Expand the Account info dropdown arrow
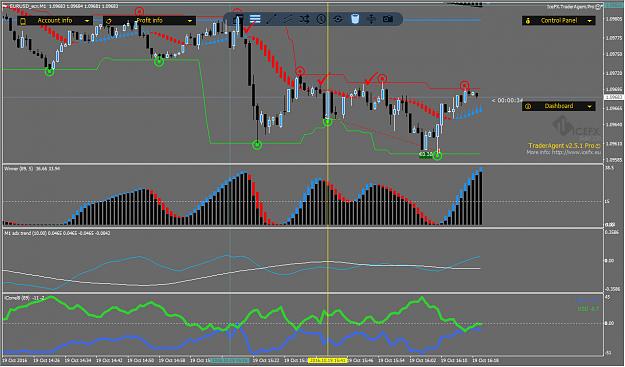This screenshot has height=367, width=625. point(87,21)
